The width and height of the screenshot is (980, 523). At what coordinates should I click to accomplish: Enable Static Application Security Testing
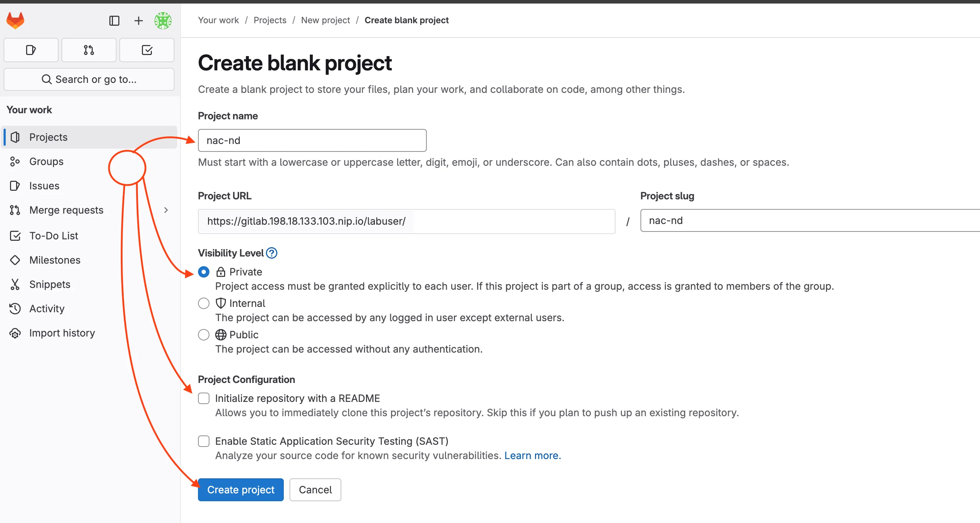tap(203, 441)
